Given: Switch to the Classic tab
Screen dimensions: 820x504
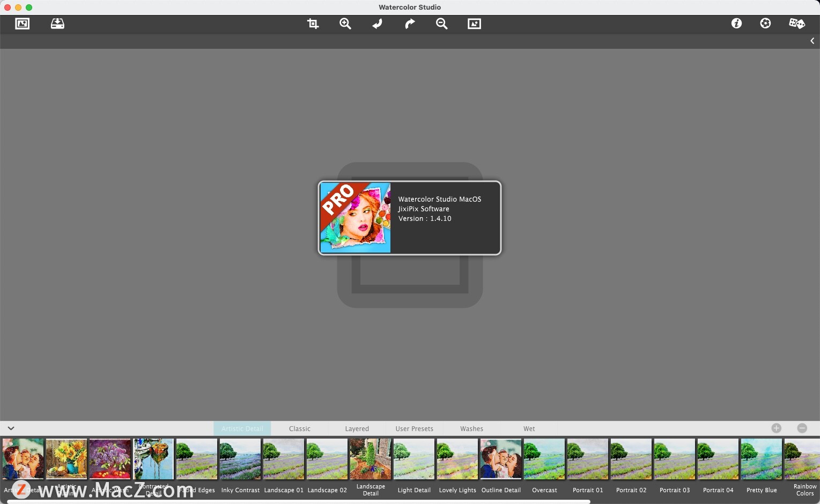Looking at the screenshot, I should click(x=300, y=428).
